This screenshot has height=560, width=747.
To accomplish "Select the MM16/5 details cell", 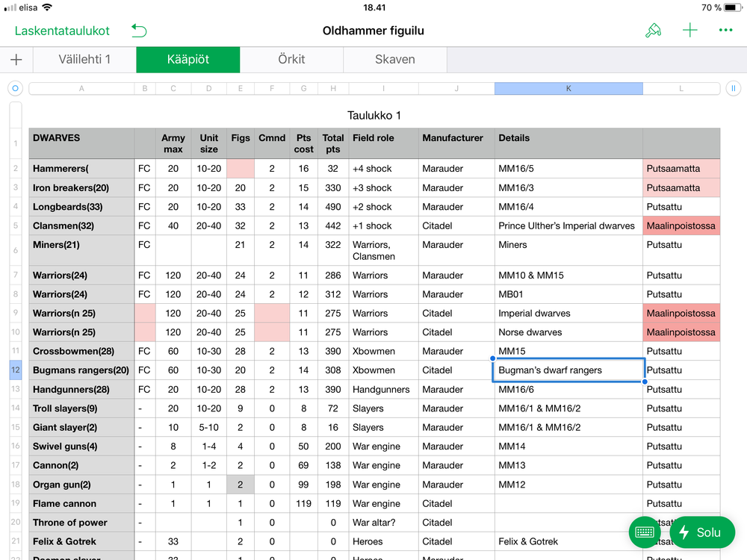I will tap(568, 169).
